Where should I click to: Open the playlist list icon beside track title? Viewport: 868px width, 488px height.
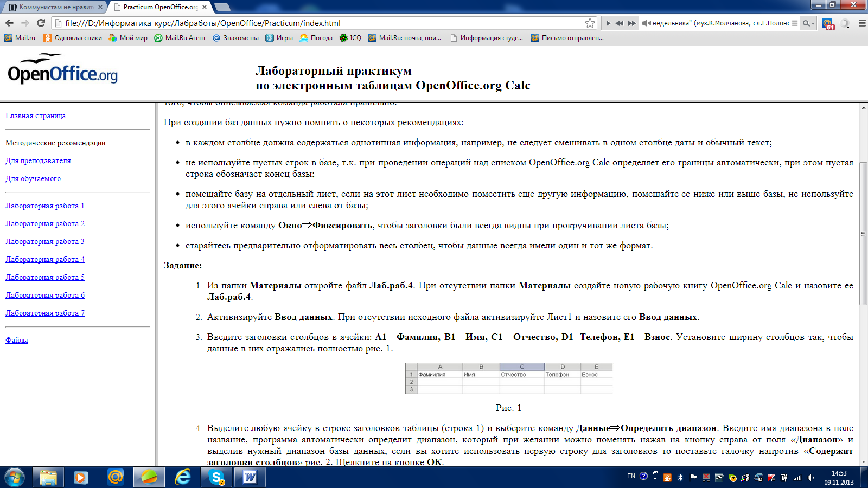795,23
